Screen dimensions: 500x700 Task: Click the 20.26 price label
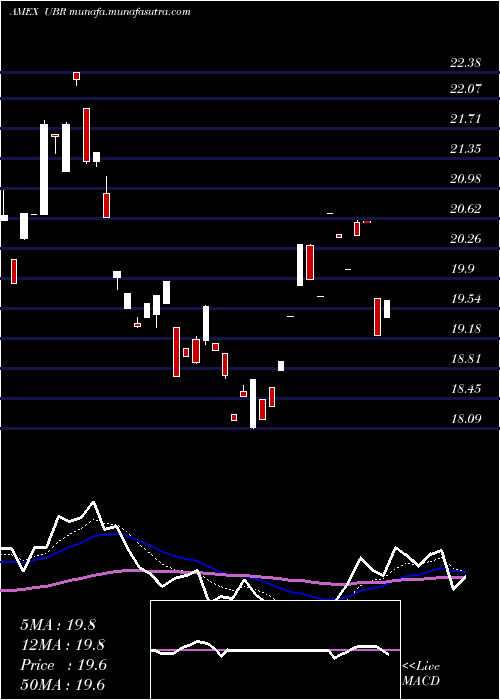tap(465, 239)
